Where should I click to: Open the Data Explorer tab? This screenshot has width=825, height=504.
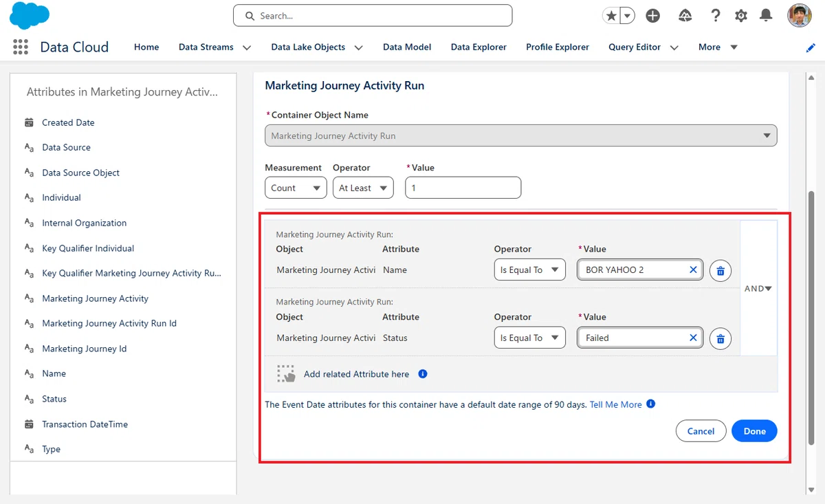(x=478, y=47)
